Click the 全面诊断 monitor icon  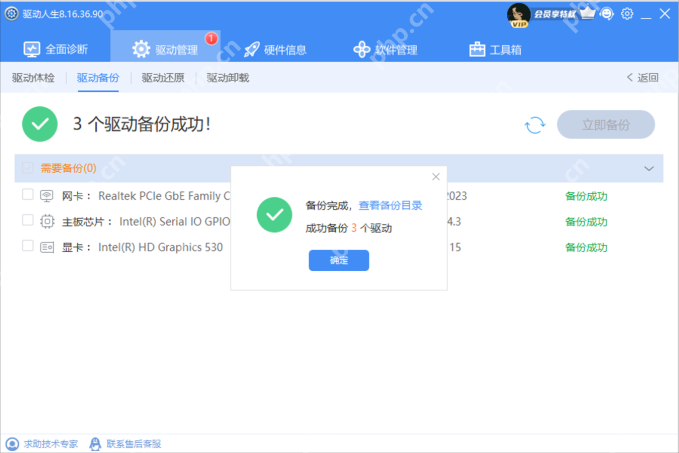click(x=32, y=49)
